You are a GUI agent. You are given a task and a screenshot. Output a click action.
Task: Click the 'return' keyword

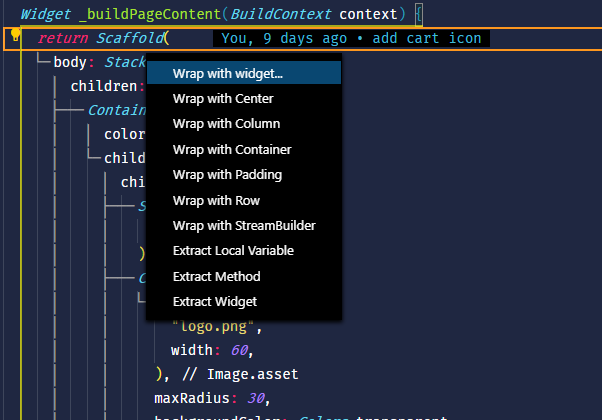(63, 38)
